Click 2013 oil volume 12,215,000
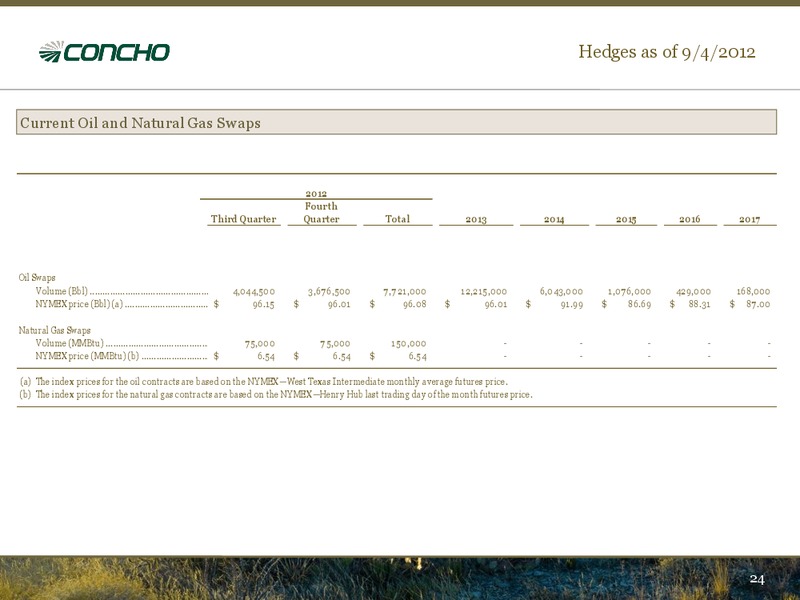 click(x=484, y=292)
